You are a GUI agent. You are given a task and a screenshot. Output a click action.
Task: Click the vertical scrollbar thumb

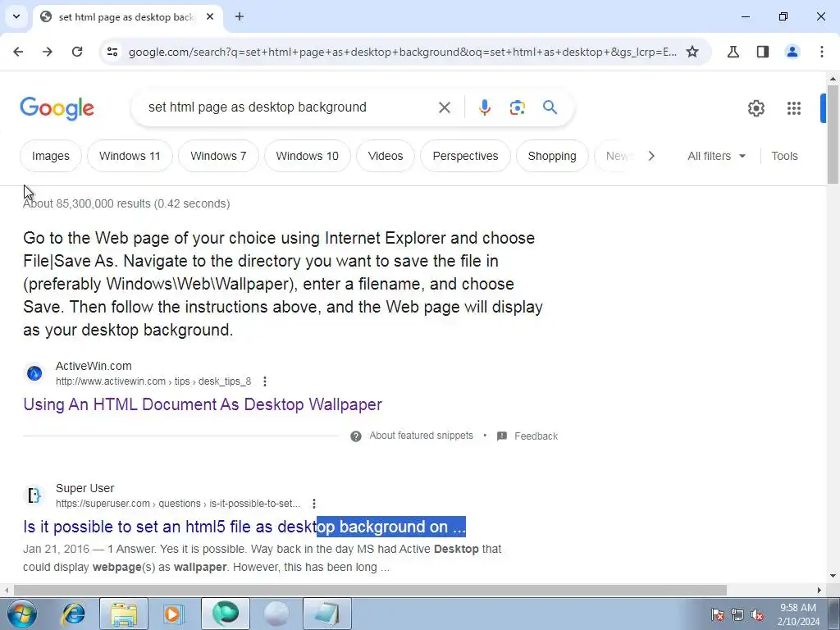pyautogui.click(x=833, y=134)
